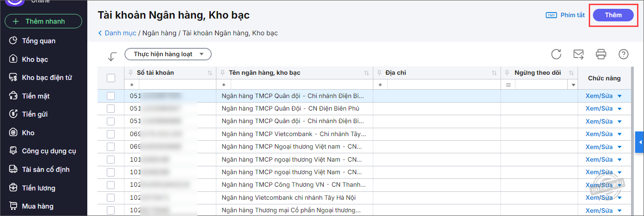Go to Tiền gửi in the sidebar

(x=35, y=114)
